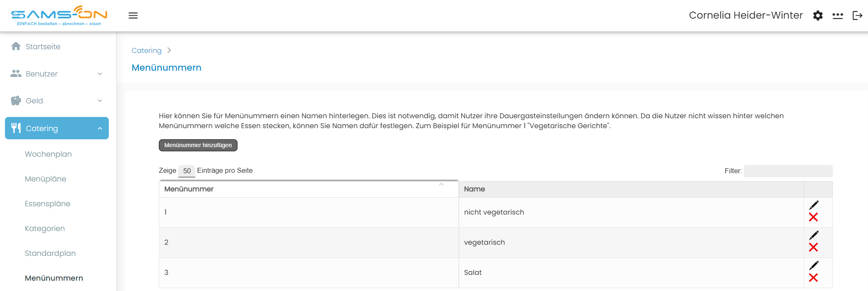The width and height of the screenshot is (868, 291).
Task: Click the Menünummern page heading
Action: [x=166, y=68]
